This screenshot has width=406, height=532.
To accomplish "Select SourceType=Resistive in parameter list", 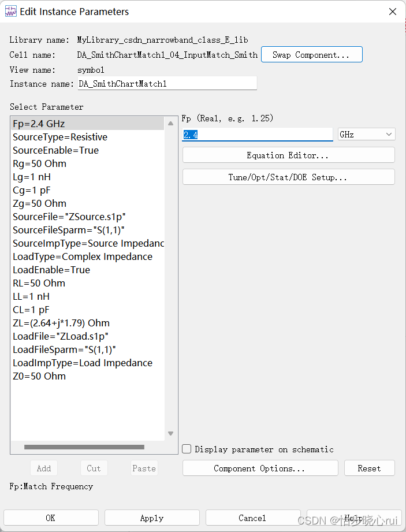I will pos(60,137).
